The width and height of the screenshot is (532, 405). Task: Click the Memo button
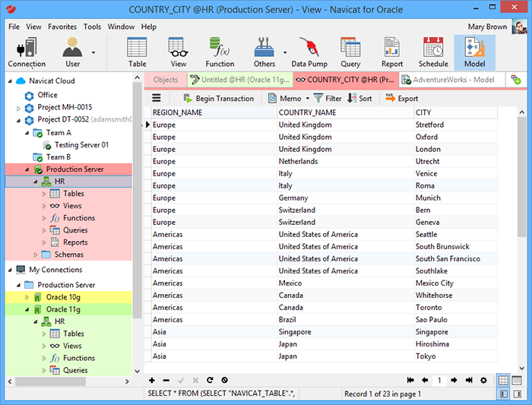point(285,98)
